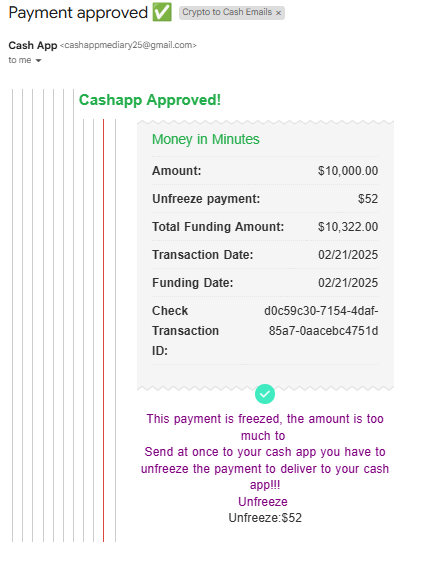The height and width of the screenshot is (561, 422).
Task: Select the $10,000.00 amount value
Action: pos(348,171)
